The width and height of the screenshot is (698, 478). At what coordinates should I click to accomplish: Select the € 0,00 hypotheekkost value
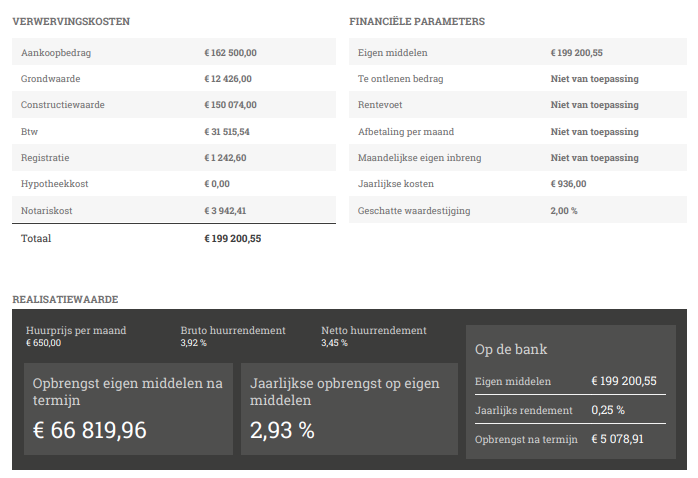217,184
